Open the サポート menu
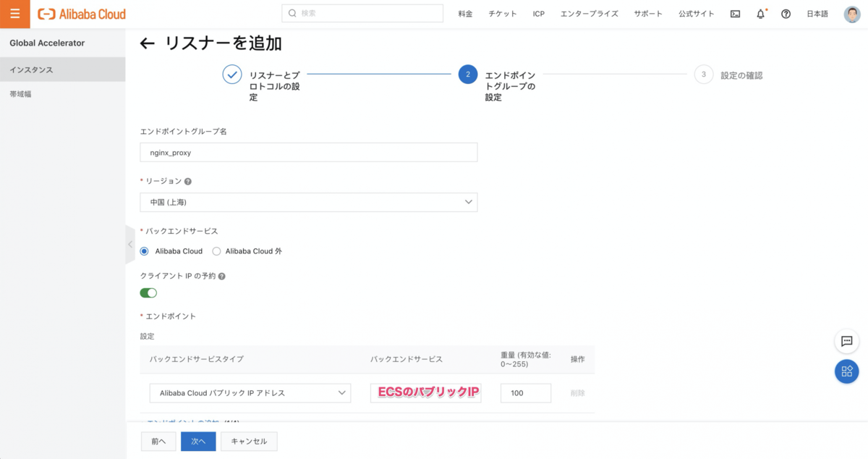This screenshot has height=459, width=868. pyautogui.click(x=648, y=14)
